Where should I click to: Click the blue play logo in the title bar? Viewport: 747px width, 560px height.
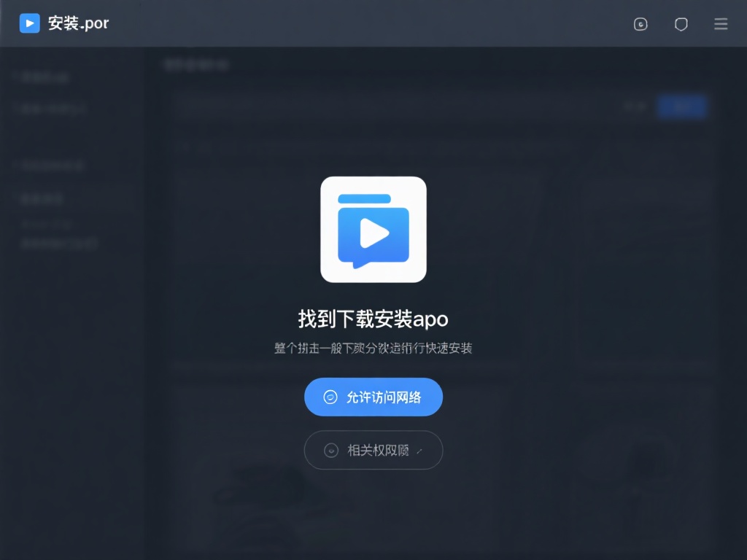tap(30, 23)
